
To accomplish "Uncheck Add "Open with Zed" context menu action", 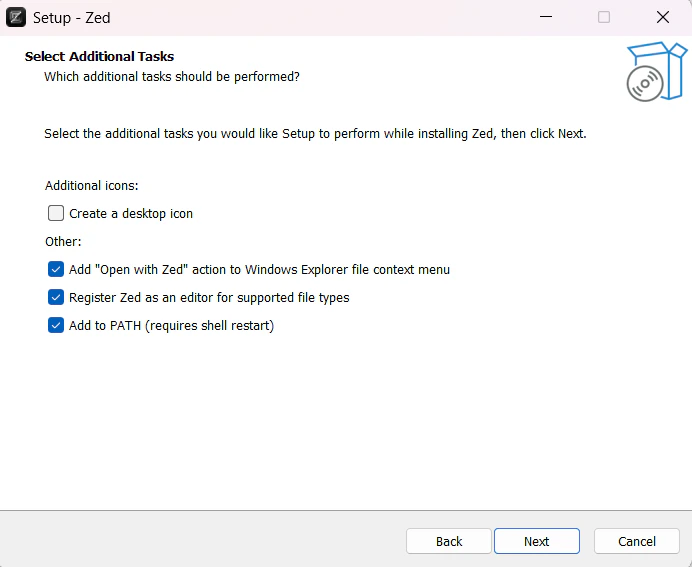I will [56, 269].
